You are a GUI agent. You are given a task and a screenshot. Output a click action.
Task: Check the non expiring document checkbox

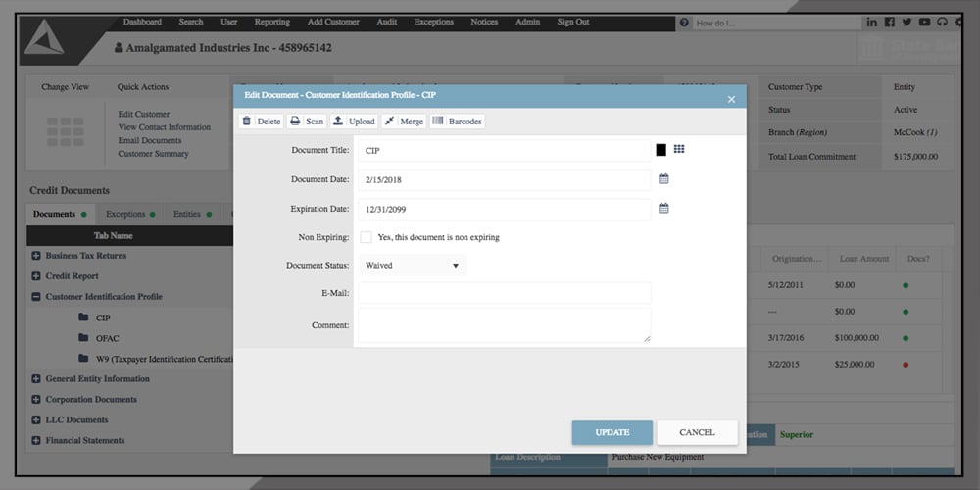366,237
